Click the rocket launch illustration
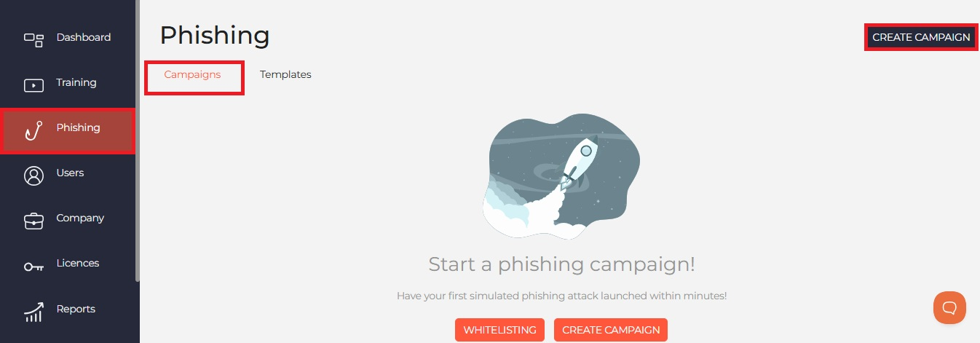This screenshot has width=980, height=343. point(561,177)
